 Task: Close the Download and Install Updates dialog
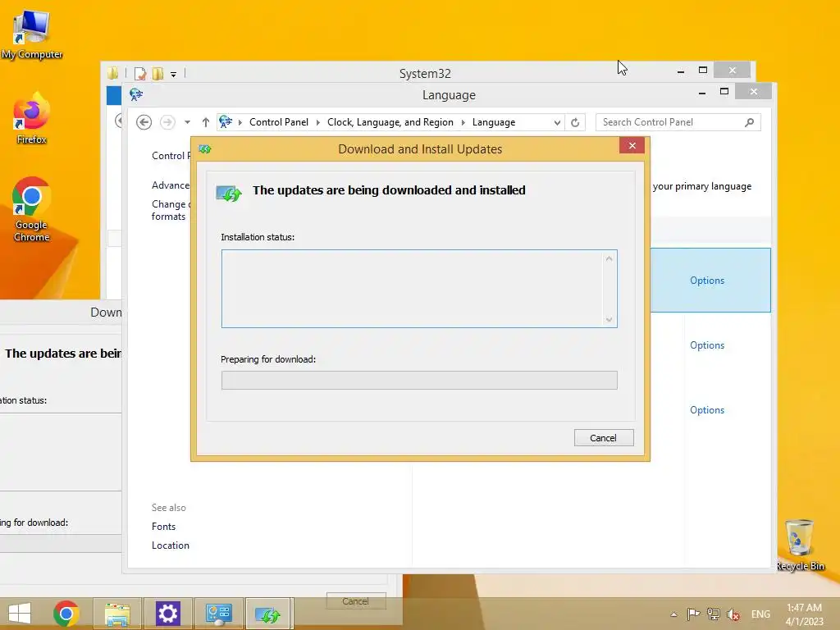[x=632, y=146]
